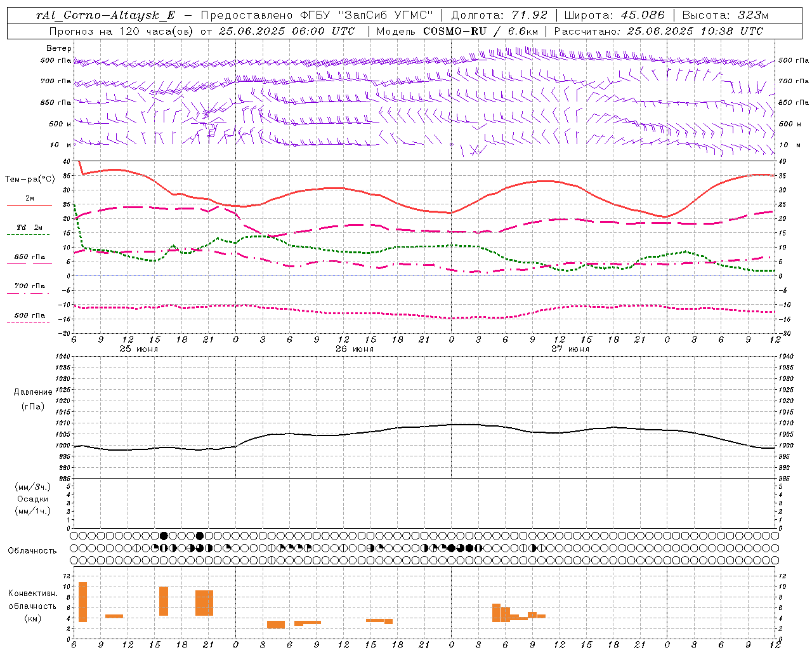Click the 2м temperature legend label
The image size is (812, 650).
pos(30,199)
